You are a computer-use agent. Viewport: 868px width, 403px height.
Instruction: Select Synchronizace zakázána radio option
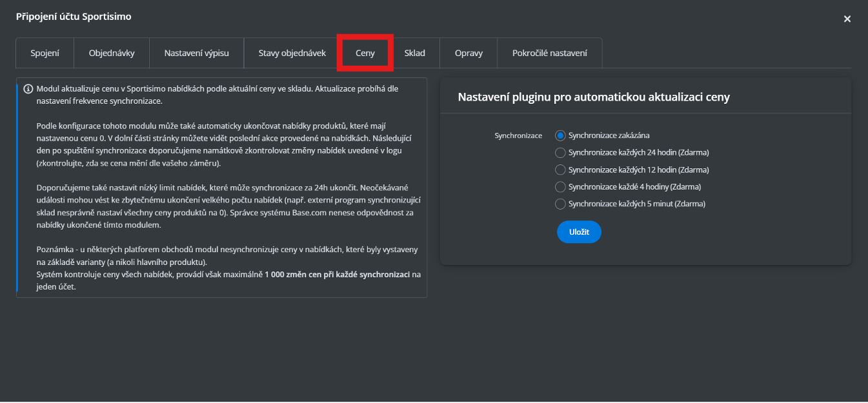coord(560,135)
